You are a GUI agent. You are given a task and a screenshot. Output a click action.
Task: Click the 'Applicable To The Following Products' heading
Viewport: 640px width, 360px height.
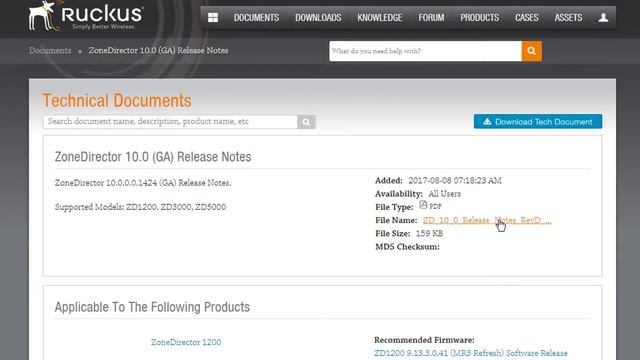[x=152, y=307]
